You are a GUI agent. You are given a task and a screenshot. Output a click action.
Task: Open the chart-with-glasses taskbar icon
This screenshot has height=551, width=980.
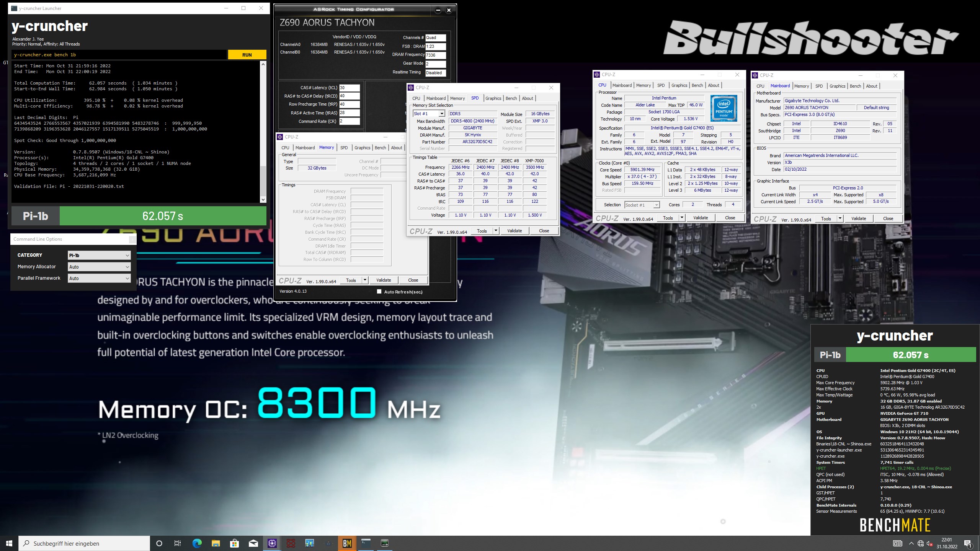(309, 543)
